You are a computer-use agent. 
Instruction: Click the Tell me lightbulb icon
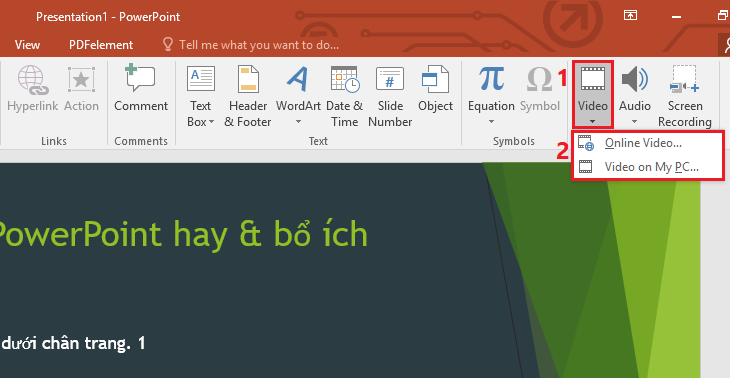click(x=168, y=44)
